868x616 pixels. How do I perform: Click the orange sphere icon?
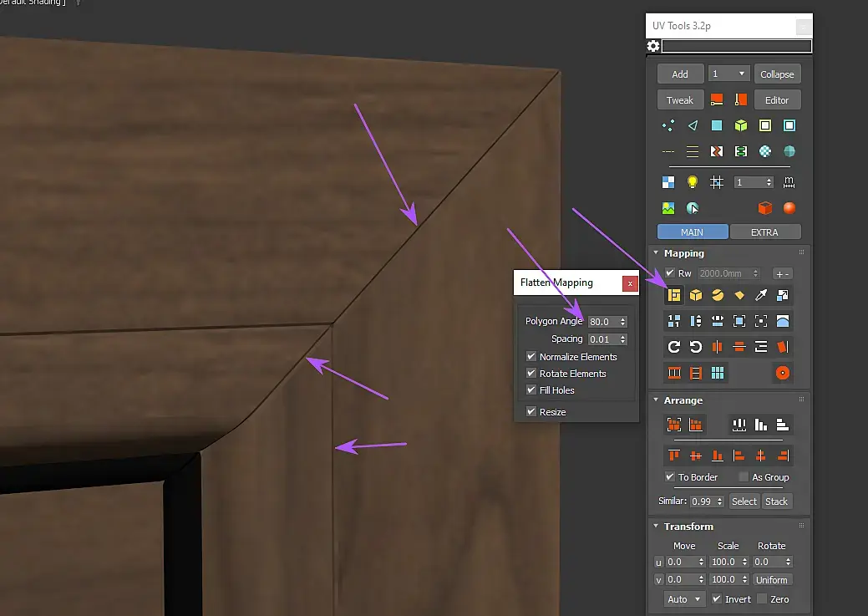point(789,208)
